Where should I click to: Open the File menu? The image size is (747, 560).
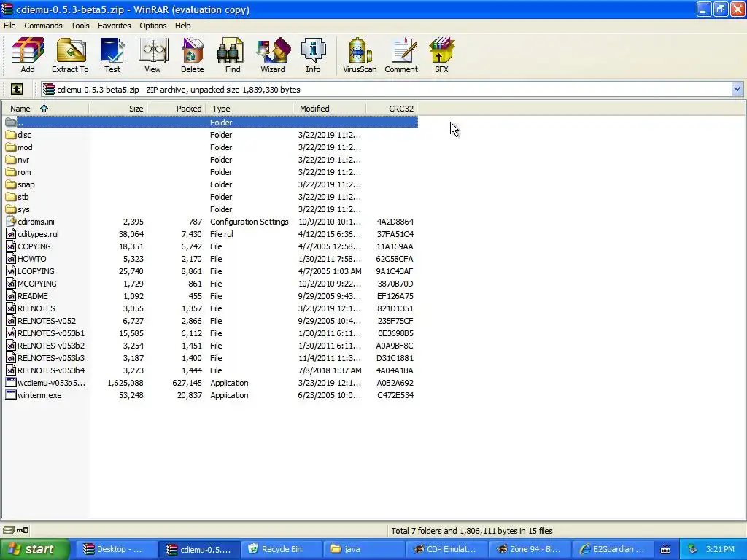[x=9, y=26]
